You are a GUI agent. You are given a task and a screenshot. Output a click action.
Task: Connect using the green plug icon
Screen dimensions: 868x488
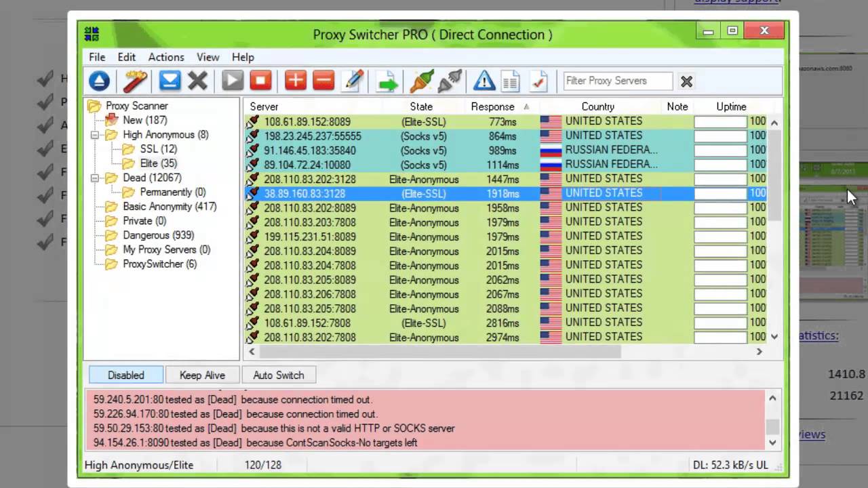[422, 81]
